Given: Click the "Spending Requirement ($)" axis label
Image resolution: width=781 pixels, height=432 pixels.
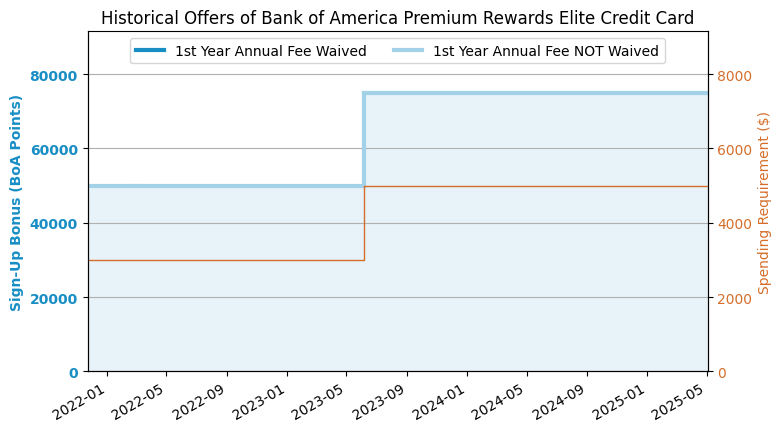Looking at the screenshot, I should 764,202.
